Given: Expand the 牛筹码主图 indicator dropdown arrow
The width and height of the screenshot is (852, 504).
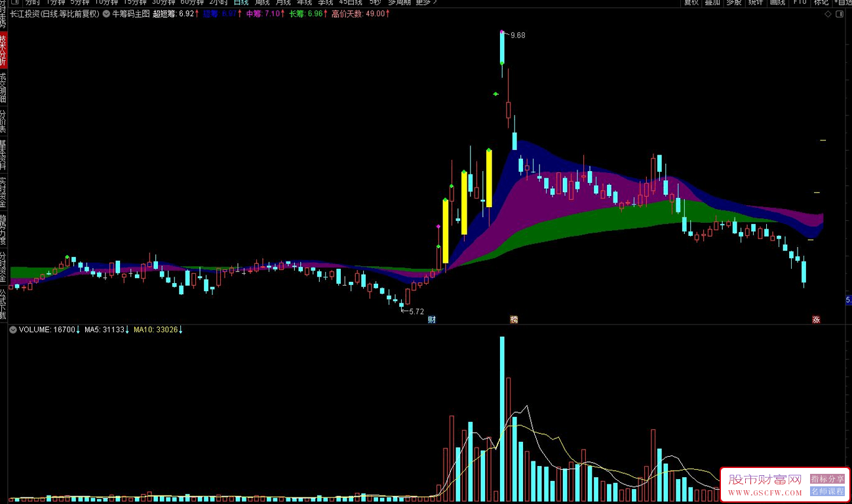Looking at the screenshot, I should [106, 13].
